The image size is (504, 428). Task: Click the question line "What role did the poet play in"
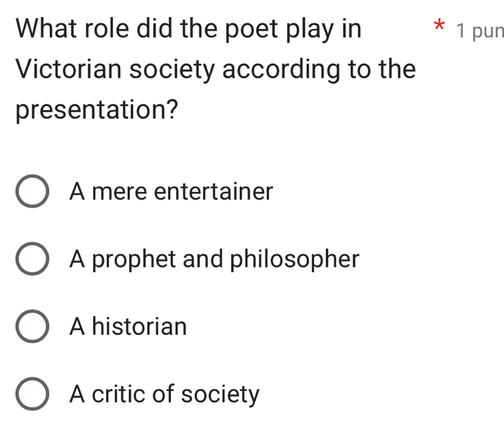pos(188,30)
